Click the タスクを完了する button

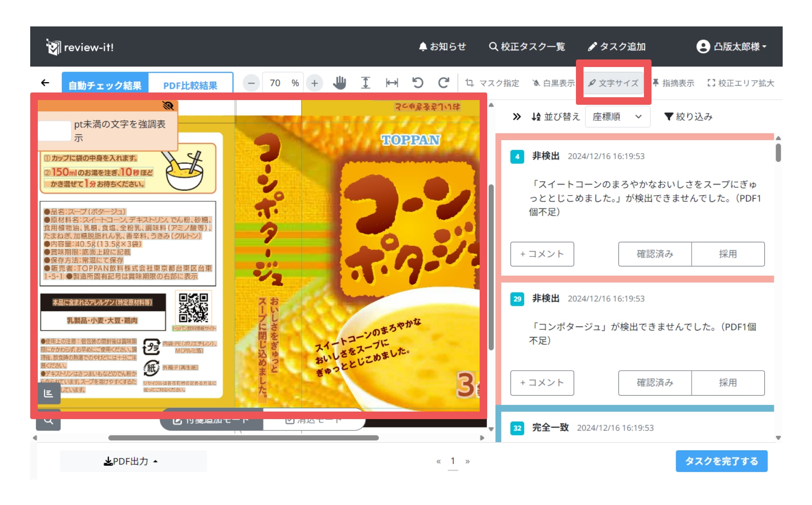tap(721, 461)
